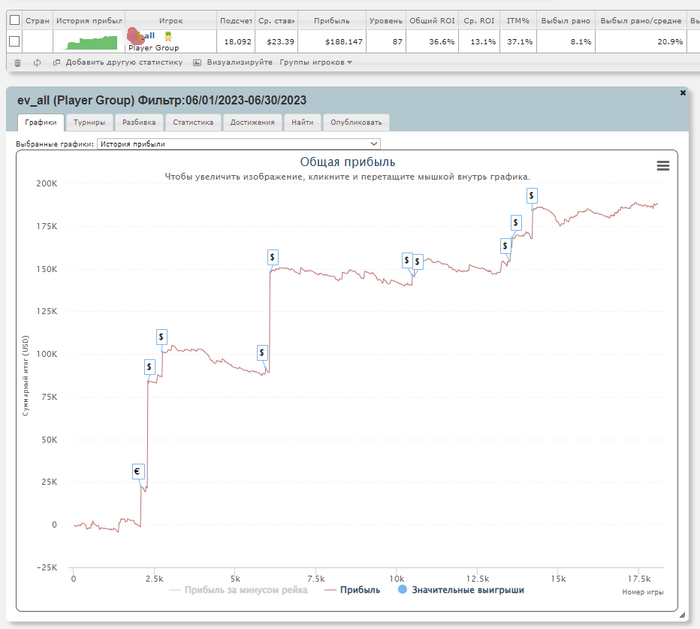This screenshot has height=629, width=700.
Task: Expand the Группы игроков dropdown
Action: [x=316, y=62]
